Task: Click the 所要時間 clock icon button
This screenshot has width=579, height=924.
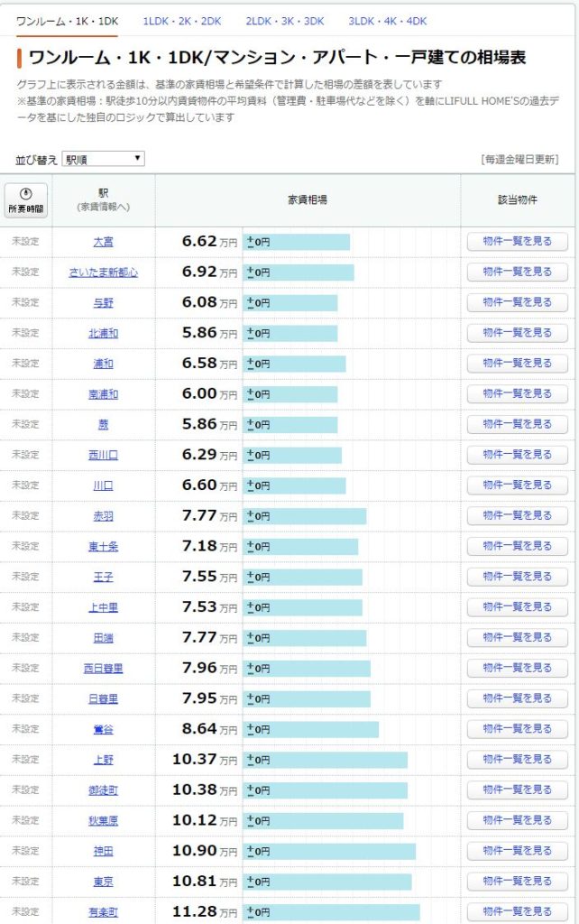Action: 26,200
